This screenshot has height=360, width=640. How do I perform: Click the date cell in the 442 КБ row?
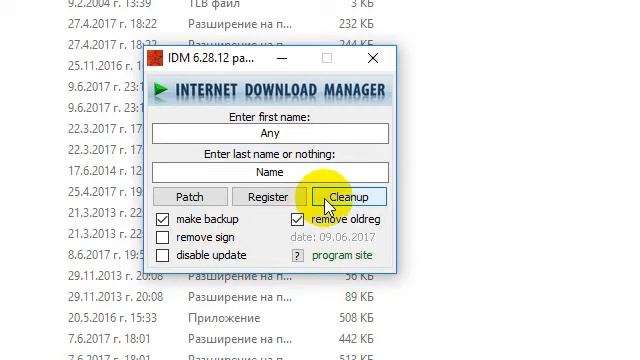pos(109,339)
